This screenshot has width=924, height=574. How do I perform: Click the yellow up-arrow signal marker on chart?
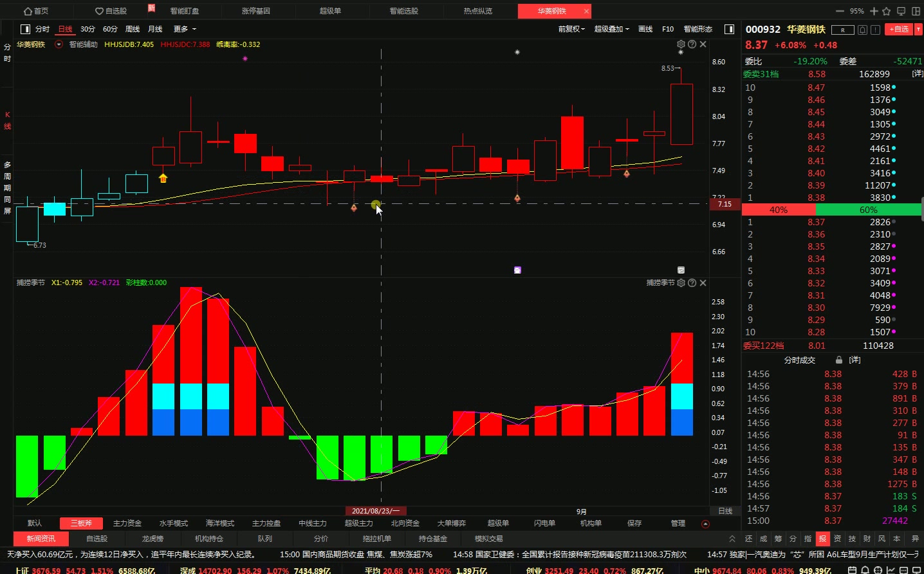pos(163,178)
